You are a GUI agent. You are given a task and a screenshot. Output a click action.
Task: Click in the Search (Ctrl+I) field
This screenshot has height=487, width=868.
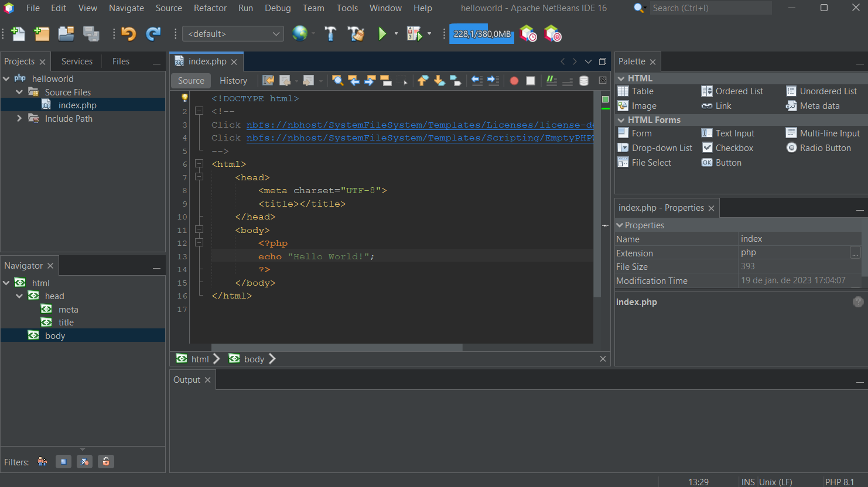pyautogui.click(x=710, y=8)
